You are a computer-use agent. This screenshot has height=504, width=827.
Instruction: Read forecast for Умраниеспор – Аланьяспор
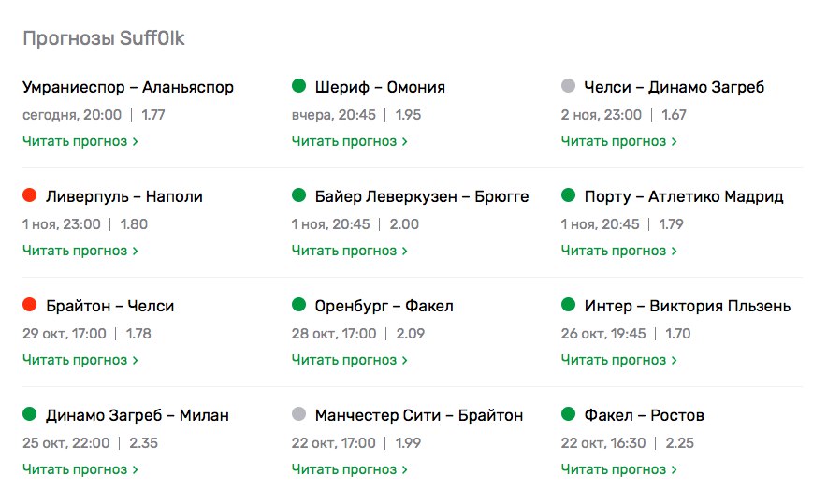click(x=80, y=141)
